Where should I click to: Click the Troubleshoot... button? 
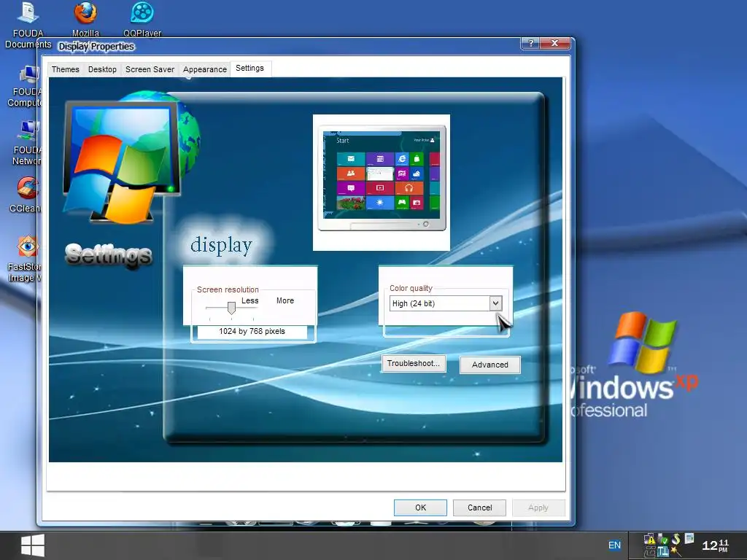[x=414, y=363]
